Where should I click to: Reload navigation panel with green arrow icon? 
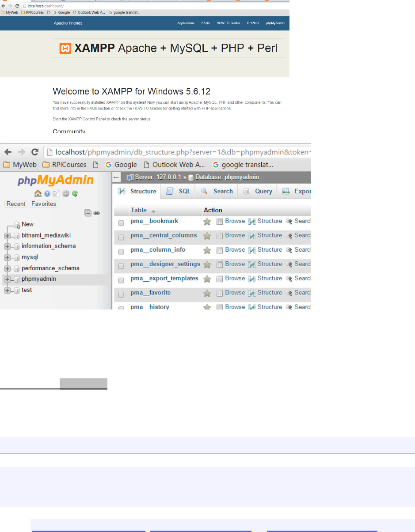(x=75, y=194)
